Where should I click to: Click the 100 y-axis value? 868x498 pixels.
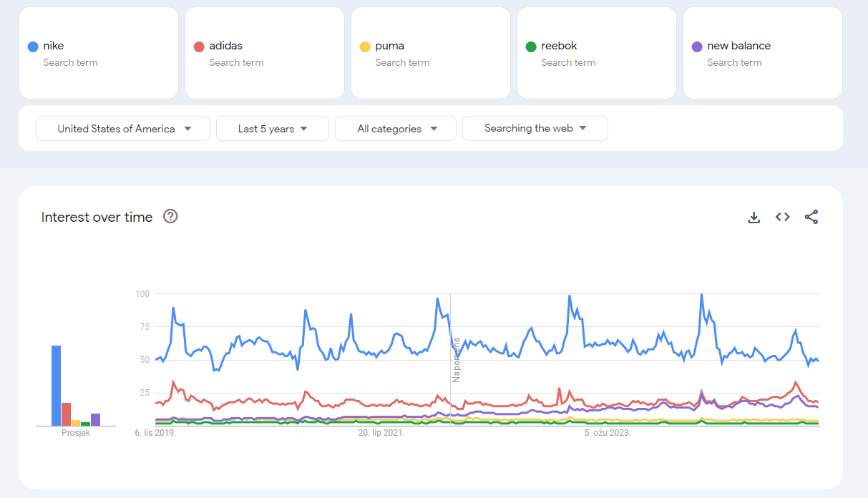coord(142,293)
